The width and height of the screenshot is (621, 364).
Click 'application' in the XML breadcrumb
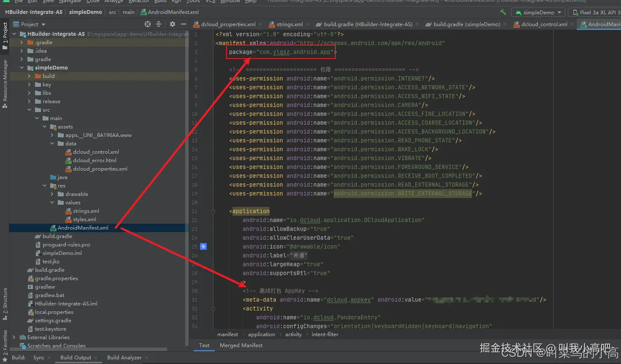(261, 335)
